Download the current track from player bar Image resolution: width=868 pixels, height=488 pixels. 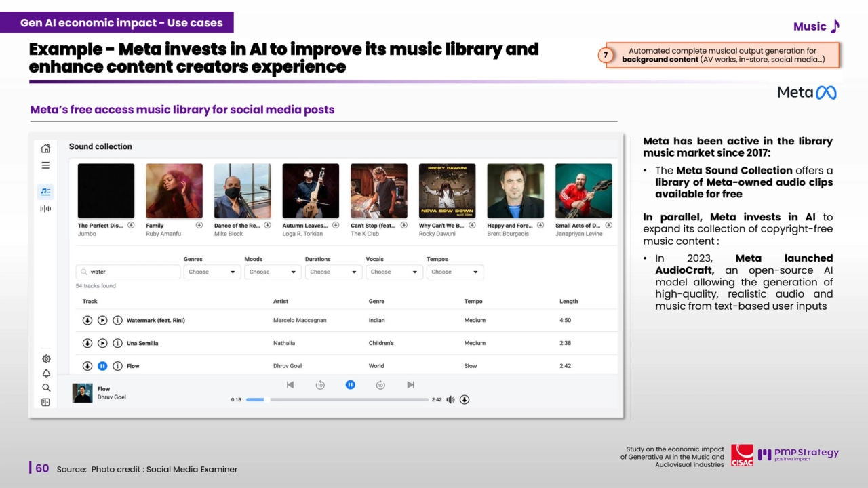click(x=465, y=399)
